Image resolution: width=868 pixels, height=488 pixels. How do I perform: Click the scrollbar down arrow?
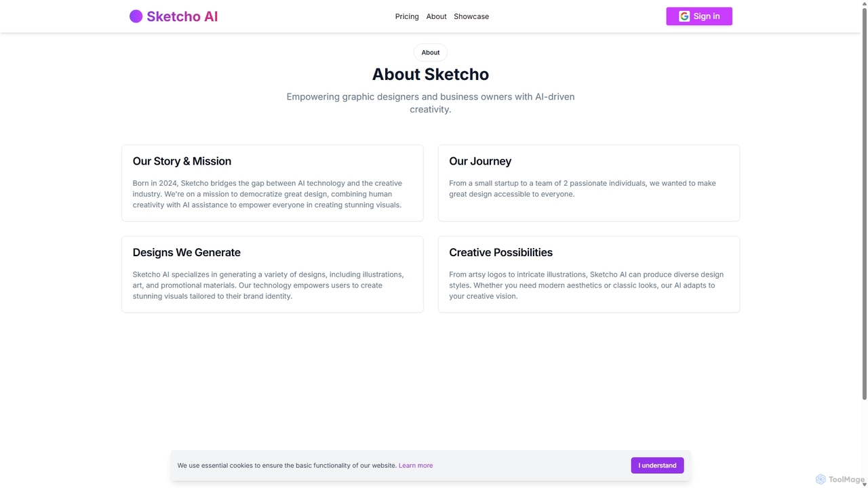(864, 484)
